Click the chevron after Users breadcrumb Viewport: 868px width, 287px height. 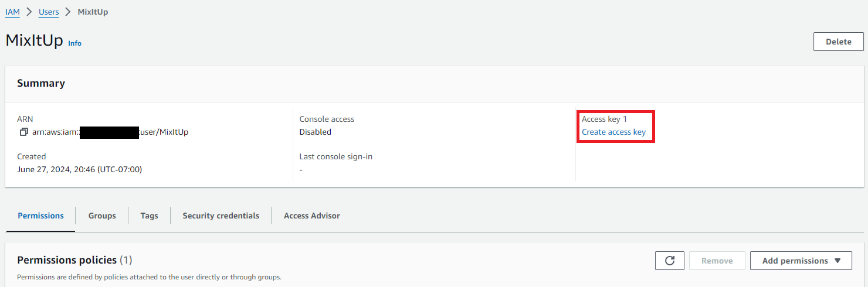(69, 12)
